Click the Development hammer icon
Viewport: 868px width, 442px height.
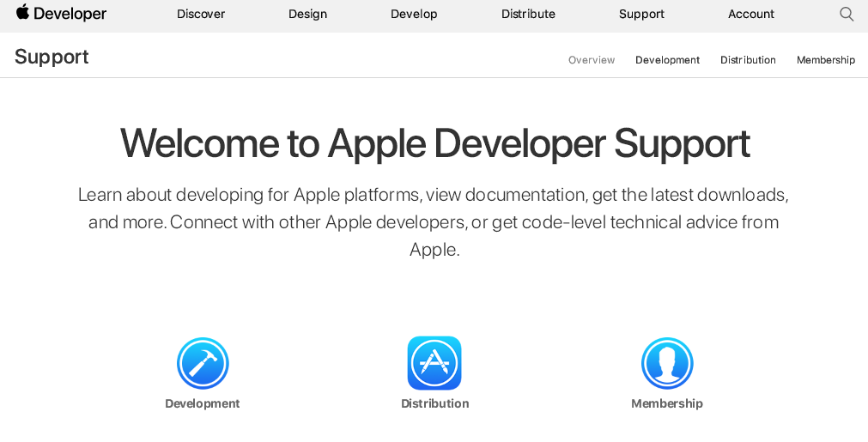tap(203, 363)
